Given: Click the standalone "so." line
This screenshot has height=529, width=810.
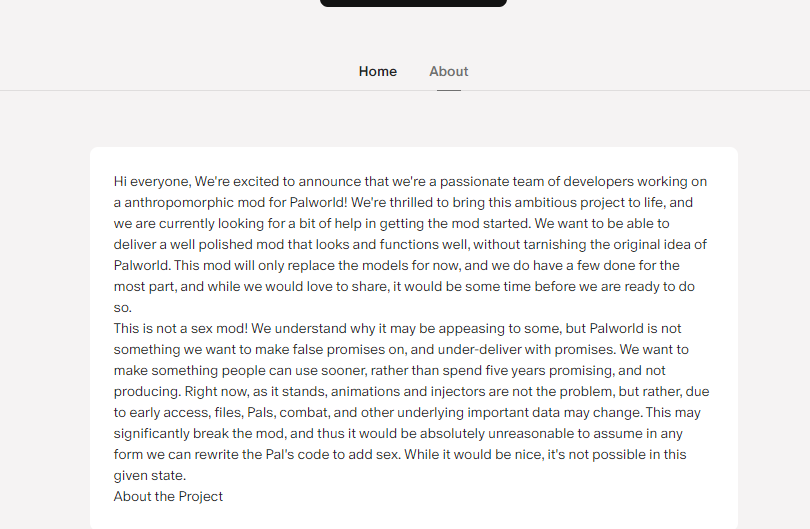Looking at the screenshot, I should (123, 307).
